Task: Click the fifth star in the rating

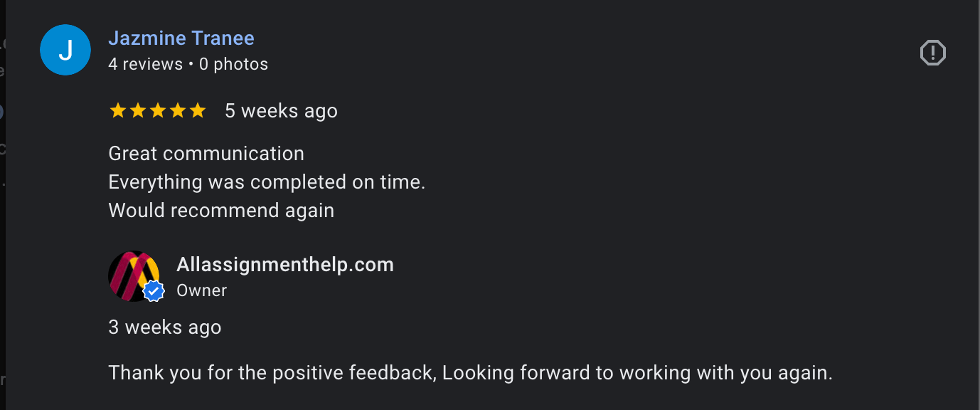Action: (198, 110)
